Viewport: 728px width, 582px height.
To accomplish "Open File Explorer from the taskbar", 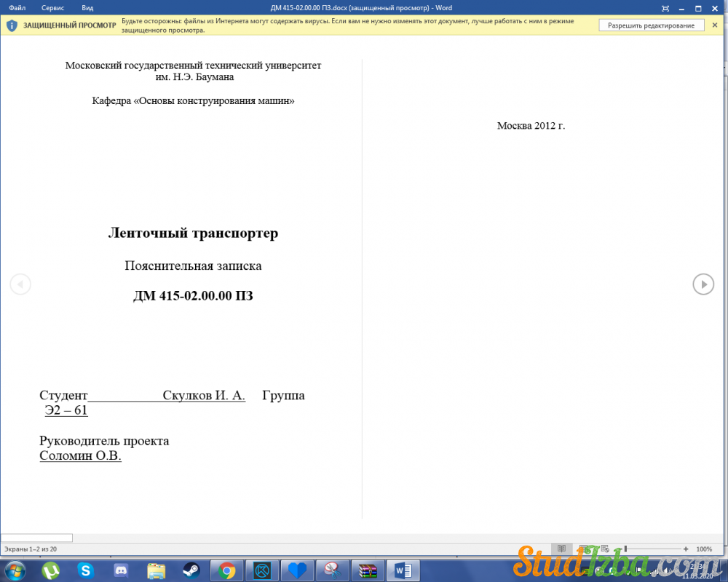I will tap(156, 570).
